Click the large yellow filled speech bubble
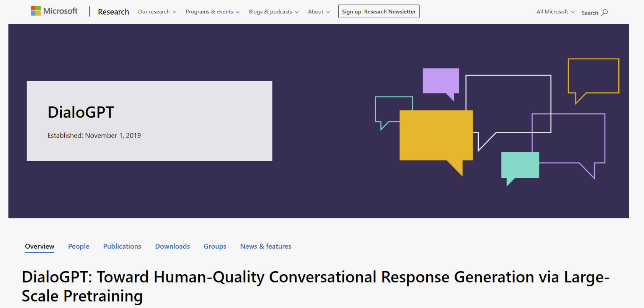Image resolution: width=644 pixels, height=308 pixels. [436, 135]
